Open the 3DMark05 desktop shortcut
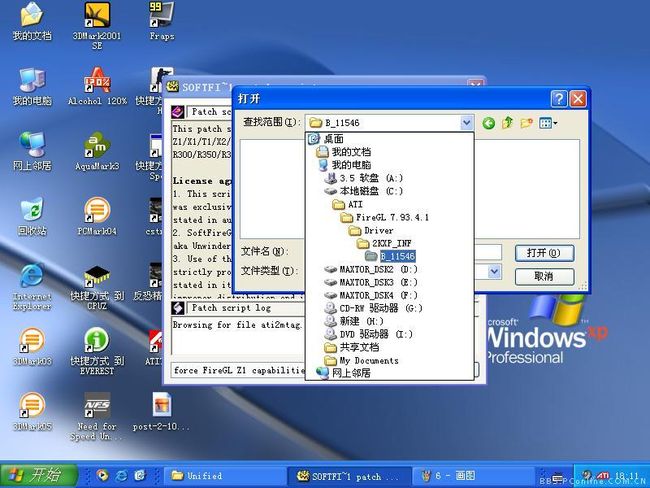 point(32,411)
